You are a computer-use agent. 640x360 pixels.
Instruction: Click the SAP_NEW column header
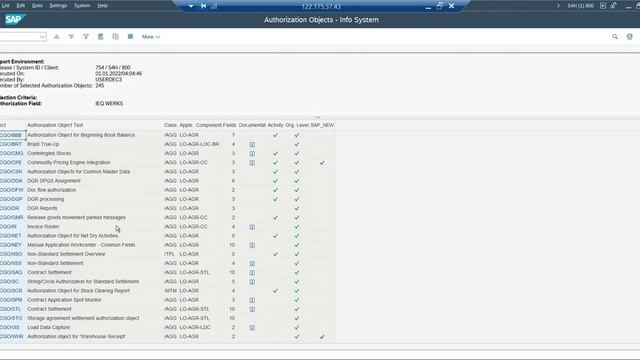[x=322, y=125]
